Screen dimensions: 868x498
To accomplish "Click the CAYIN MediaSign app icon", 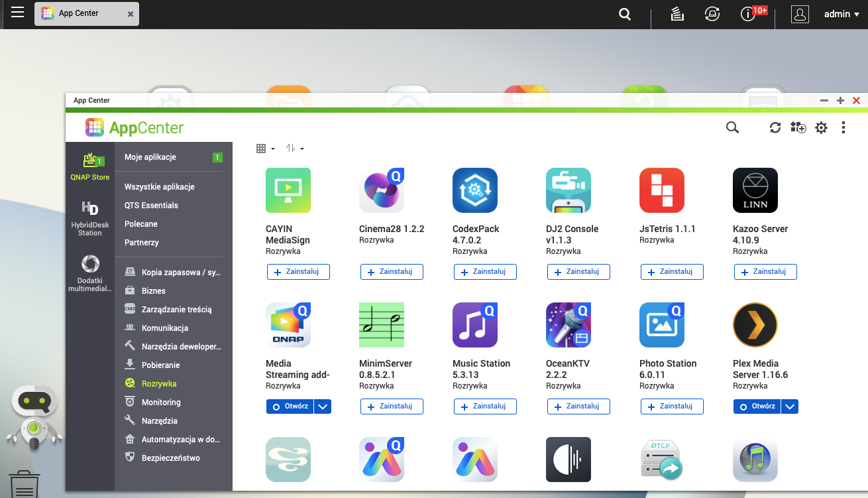I will click(288, 190).
